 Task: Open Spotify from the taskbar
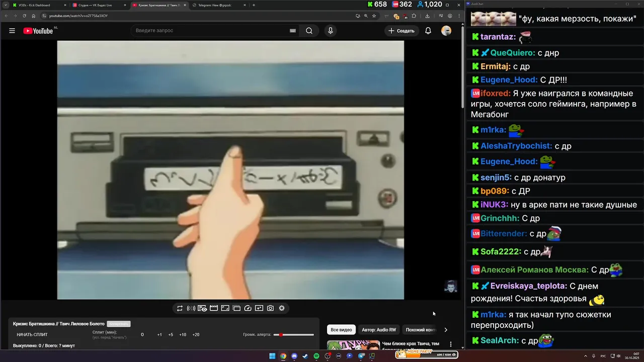click(x=316, y=356)
